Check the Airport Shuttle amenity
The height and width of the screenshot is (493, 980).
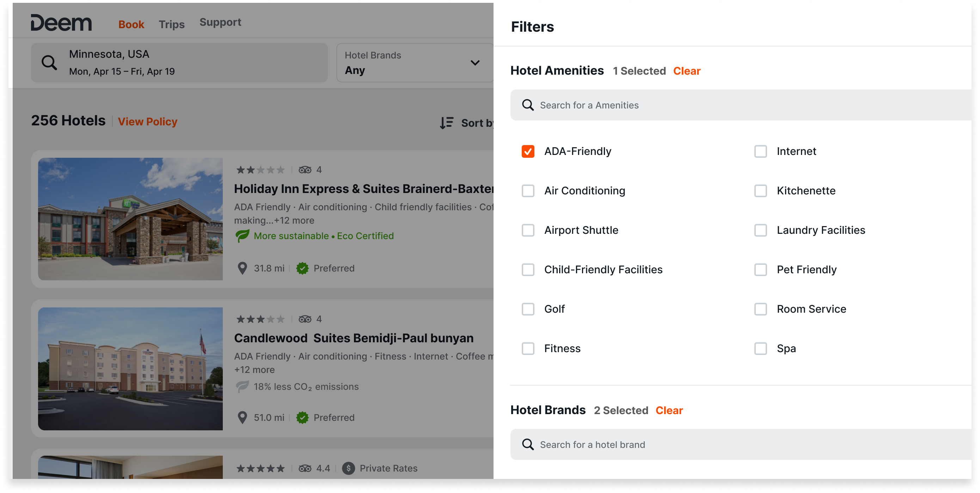pos(528,230)
